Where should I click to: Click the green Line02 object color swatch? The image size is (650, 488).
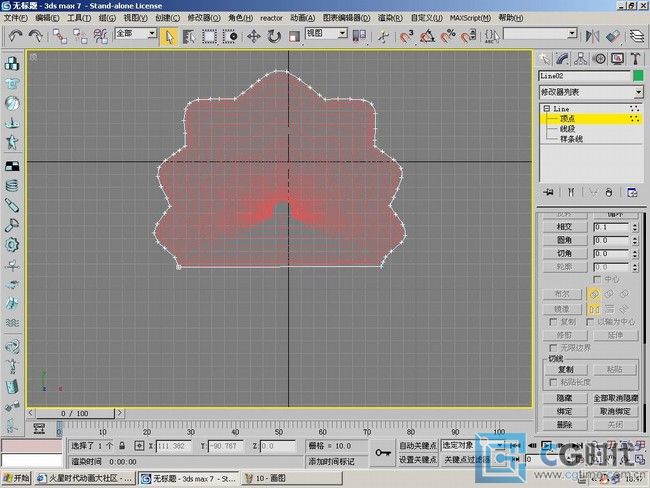coord(638,76)
